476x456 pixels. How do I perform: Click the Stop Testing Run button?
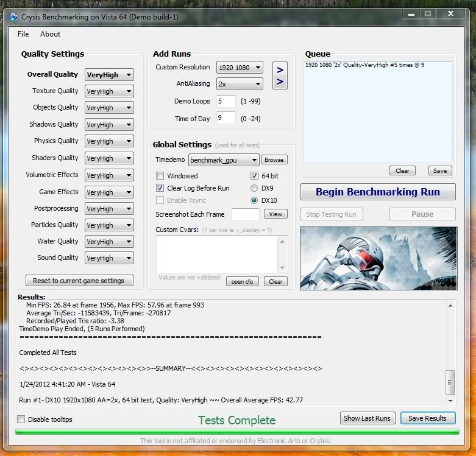coord(332,214)
